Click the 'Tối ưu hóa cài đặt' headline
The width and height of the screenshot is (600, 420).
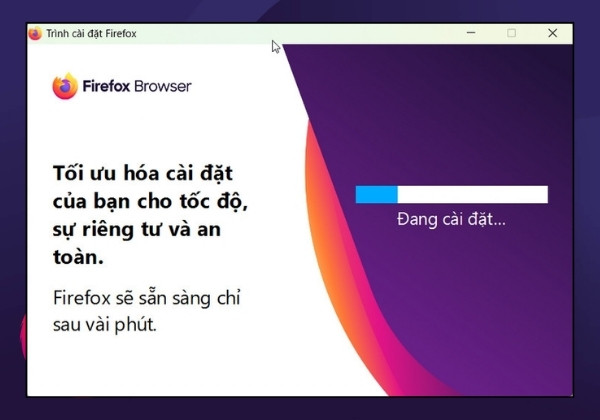(x=150, y=215)
